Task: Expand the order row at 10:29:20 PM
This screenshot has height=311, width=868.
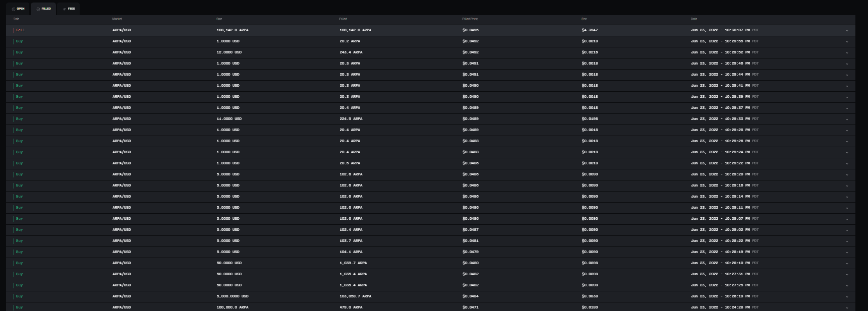Action: pyautogui.click(x=847, y=174)
